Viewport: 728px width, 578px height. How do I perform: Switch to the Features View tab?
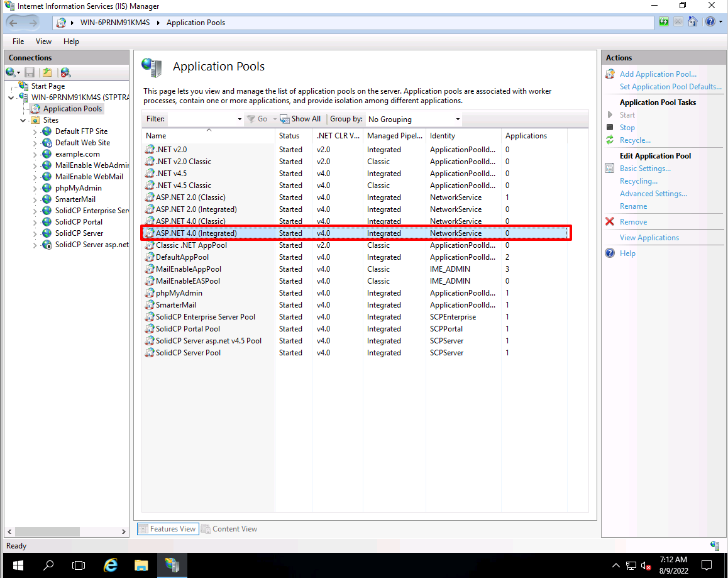tap(168, 529)
